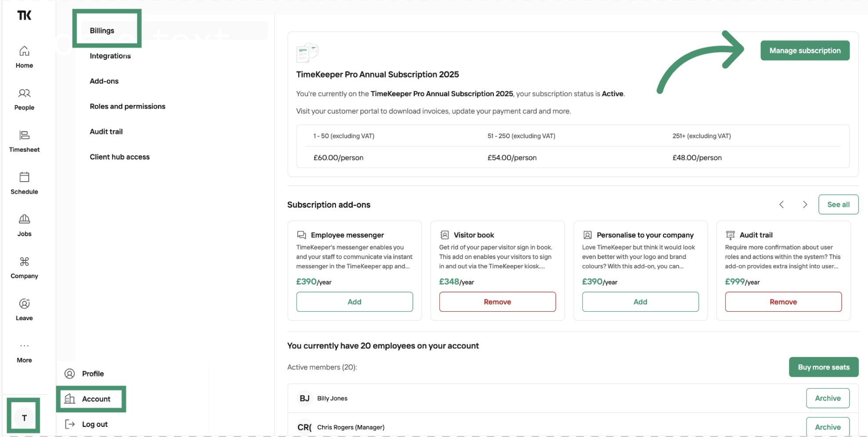Open the Add-ons settings tab
Image resolution: width=868 pixels, height=437 pixels.
(104, 81)
